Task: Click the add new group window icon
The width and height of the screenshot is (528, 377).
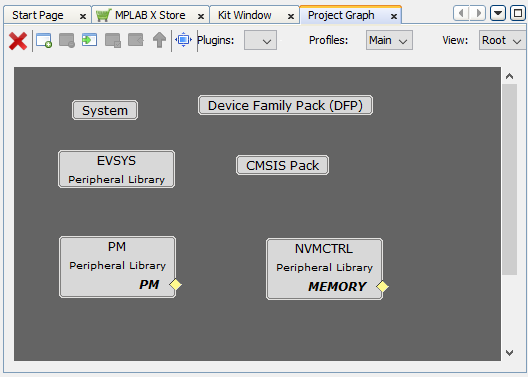Action: click(44, 40)
